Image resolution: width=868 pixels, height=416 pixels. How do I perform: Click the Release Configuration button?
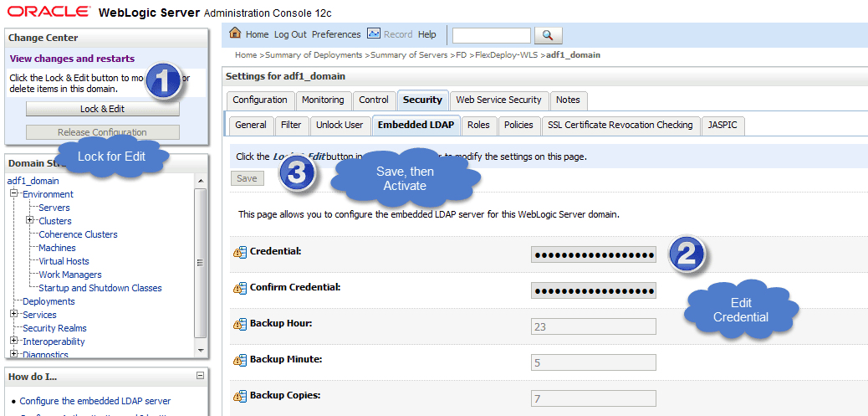pyautogui.click(x=102, y=132)
